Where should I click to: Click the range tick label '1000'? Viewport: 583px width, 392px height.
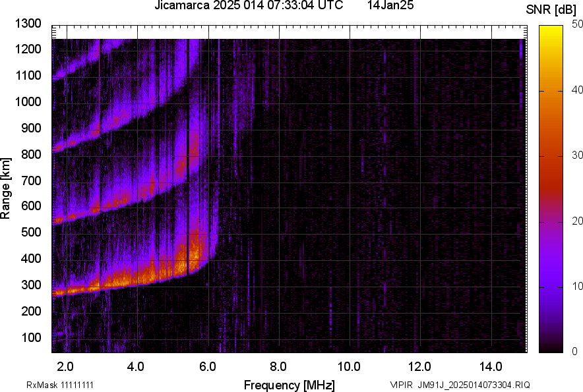tap(28, 101)
